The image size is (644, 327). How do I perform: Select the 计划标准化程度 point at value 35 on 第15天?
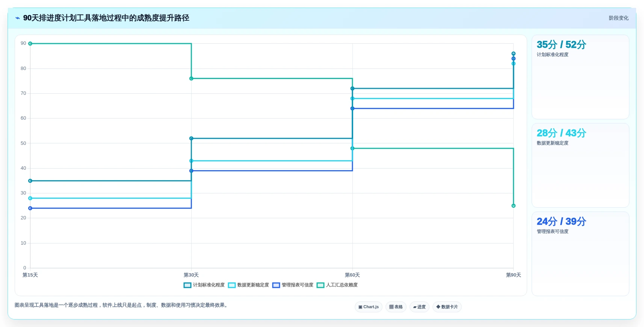(x=30, y=181)
